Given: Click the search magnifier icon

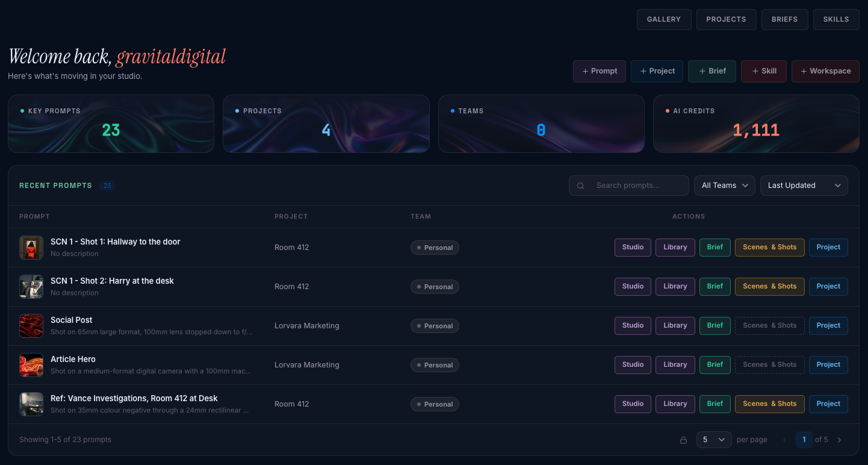Looking at the screenshot, I should 581,186.
